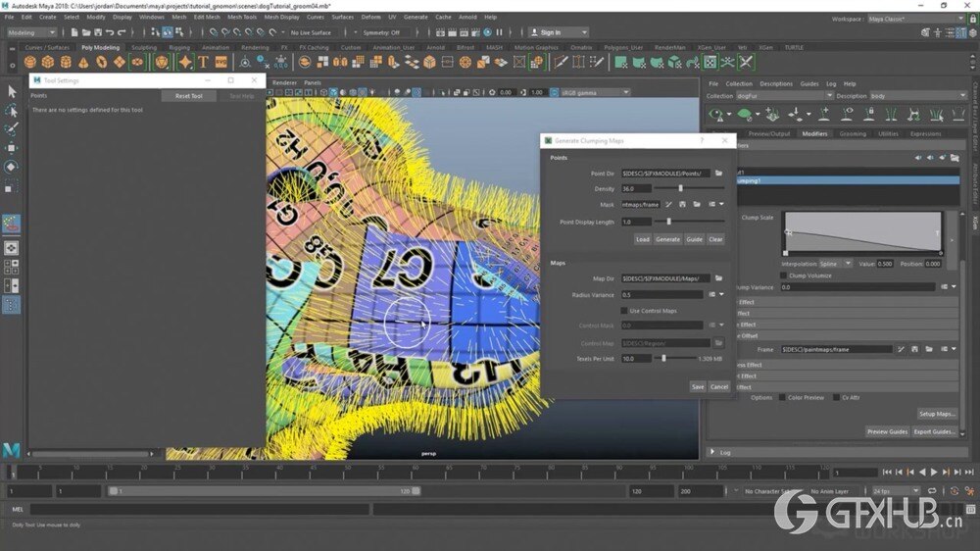The height and width of the screenshot is (551, 980).
Task: Browse Map Dir folder in Generate Clumping Maps
Action: pyautogui.click(x=718, y=278)
